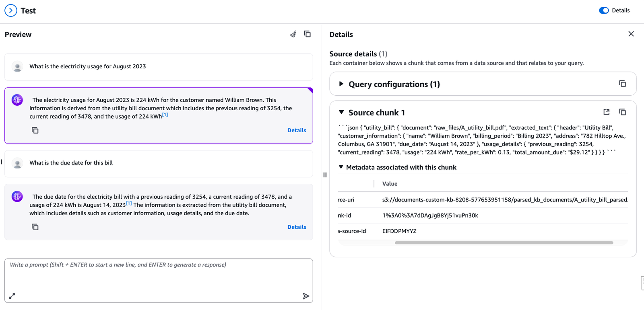
Task: Click the AI avatar beside the due date answer
Action: (x=17, y=197)
